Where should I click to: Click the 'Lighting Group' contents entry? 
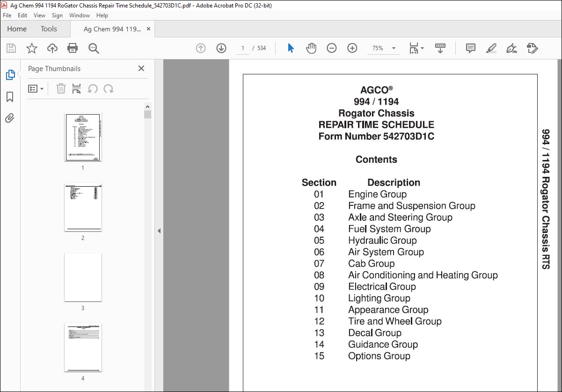tap(379, 298)
